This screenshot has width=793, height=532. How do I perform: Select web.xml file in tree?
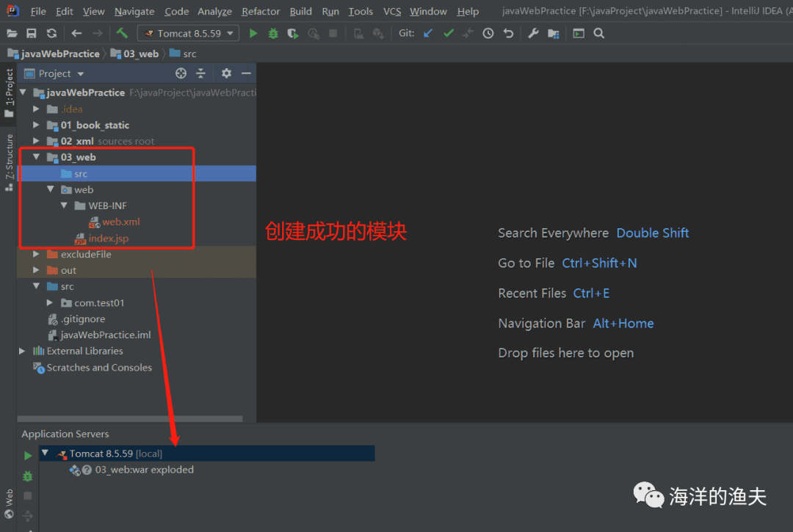pyautogui.click(x=121, y=222)
